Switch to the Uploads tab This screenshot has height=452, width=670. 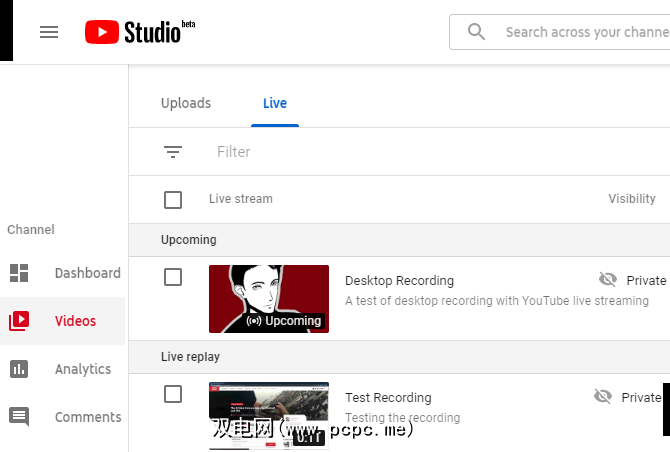point(186,103)
